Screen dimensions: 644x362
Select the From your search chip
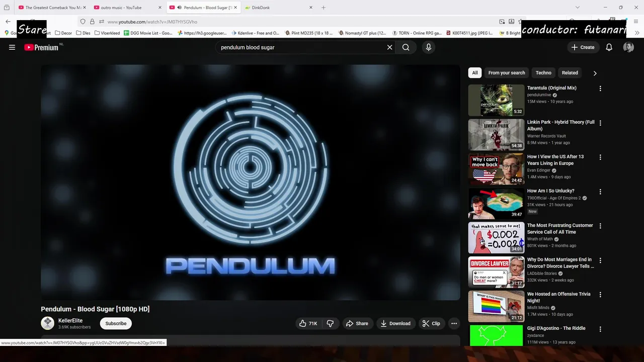pyautogui.click(x=507, y=73)
